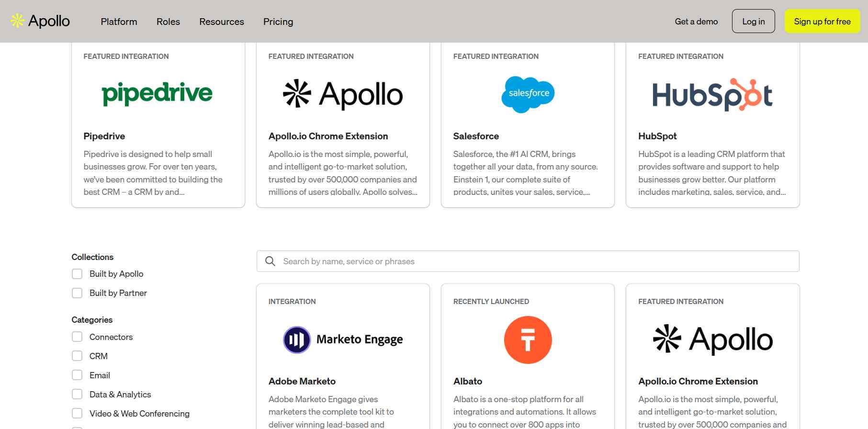The image size is (868, 429).
Task: Click the HubSpot description paragraph
Action: (712, 173)
